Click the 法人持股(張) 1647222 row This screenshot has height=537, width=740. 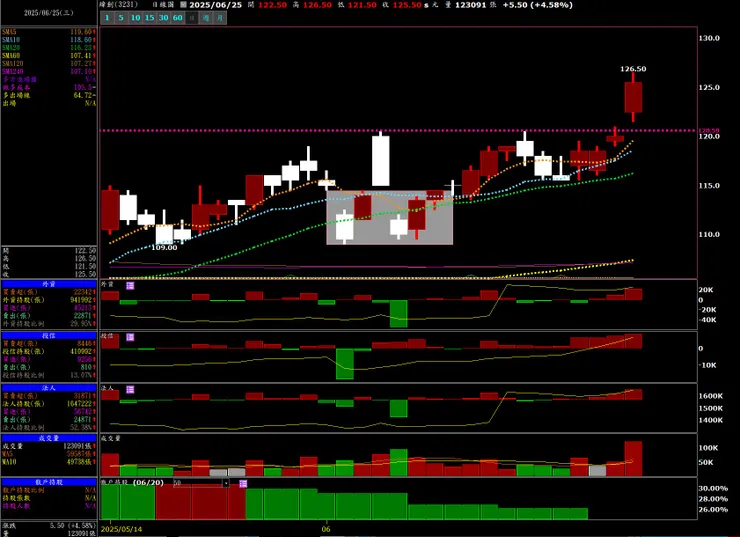click(x=49, y=404)
